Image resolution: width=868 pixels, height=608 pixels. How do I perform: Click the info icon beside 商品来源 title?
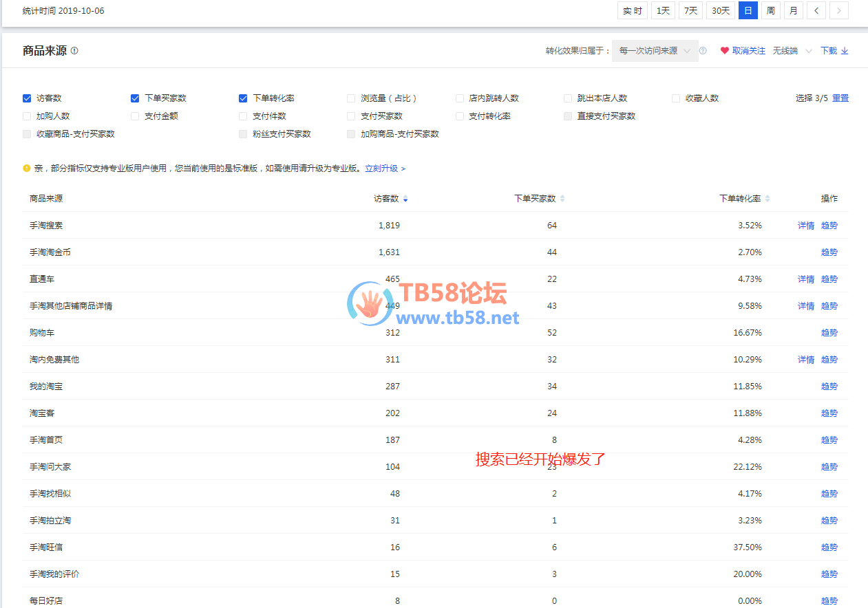[x=74, y=51]
